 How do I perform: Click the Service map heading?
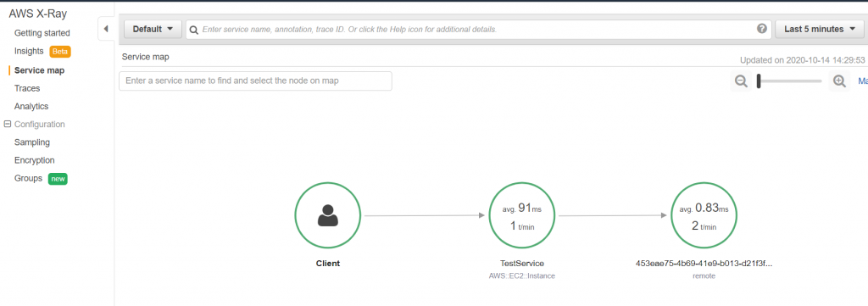pos(146,57)
